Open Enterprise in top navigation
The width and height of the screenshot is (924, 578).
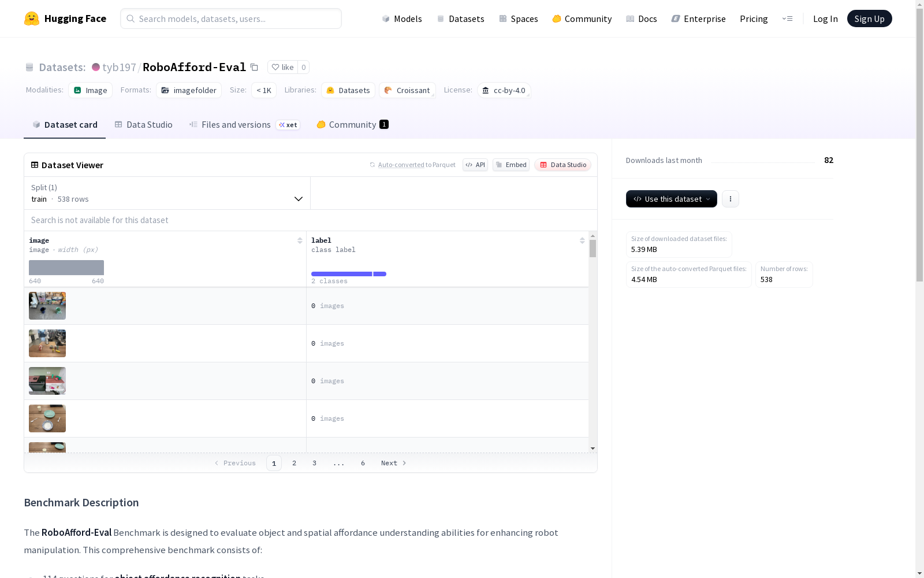699,18
